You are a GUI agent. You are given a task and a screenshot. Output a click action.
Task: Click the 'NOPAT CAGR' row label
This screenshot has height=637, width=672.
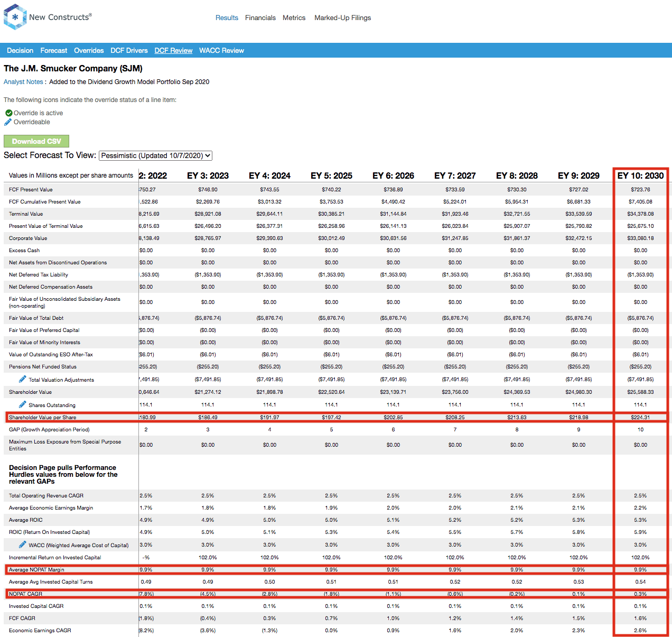[25, 594]
